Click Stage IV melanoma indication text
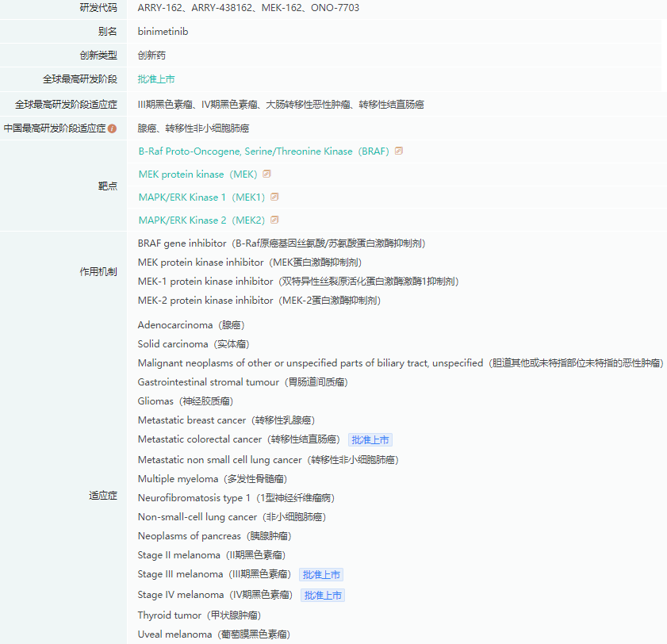 click(x=215, y=595)
